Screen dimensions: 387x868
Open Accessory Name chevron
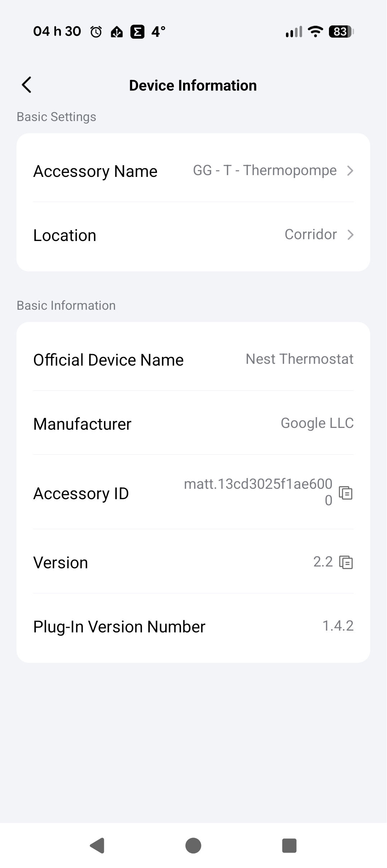click(x=350, y=171)
